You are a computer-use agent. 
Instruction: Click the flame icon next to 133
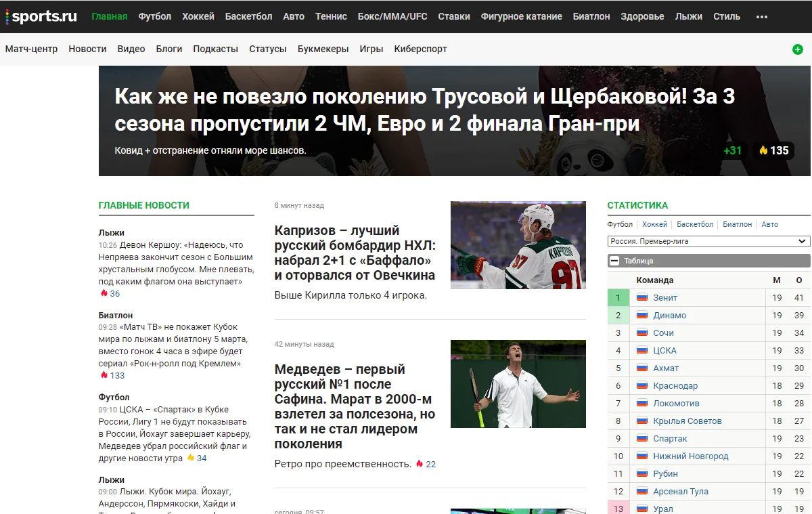coord(104,375)
